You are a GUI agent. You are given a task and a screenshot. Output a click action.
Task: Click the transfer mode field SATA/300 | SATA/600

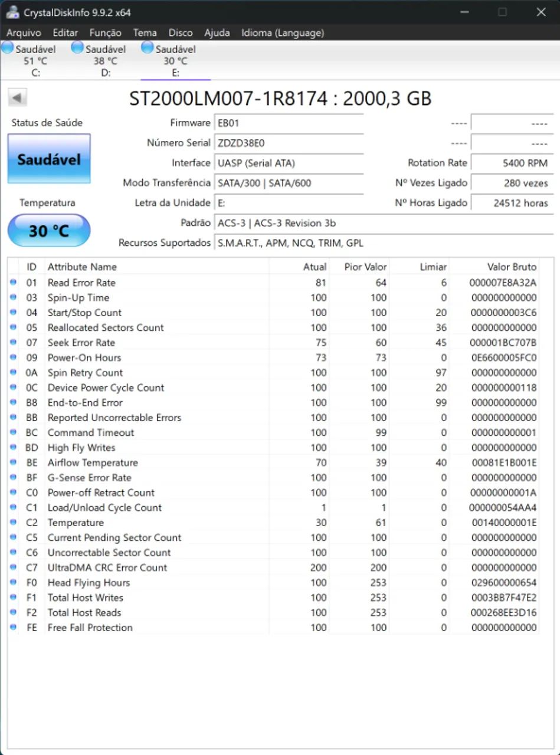point(289,183)
